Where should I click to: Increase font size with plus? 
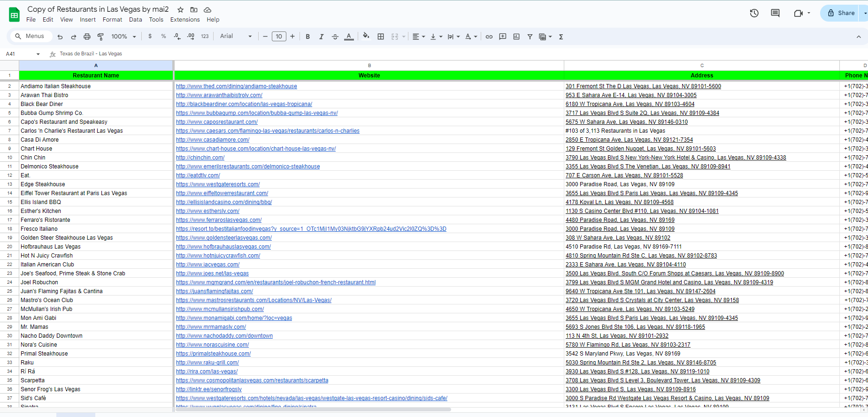[292, 36]
